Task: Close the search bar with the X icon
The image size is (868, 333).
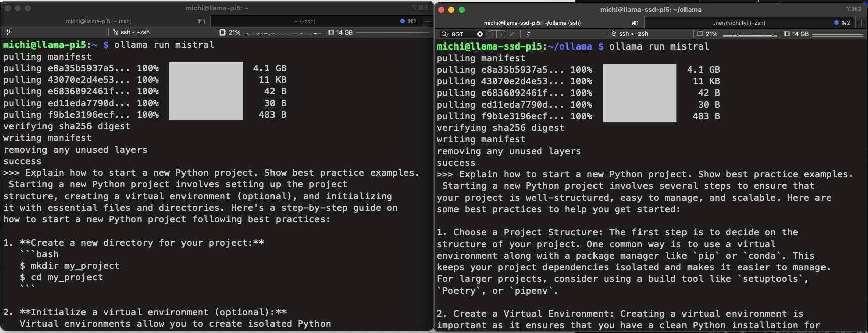Action: [512, 34]
